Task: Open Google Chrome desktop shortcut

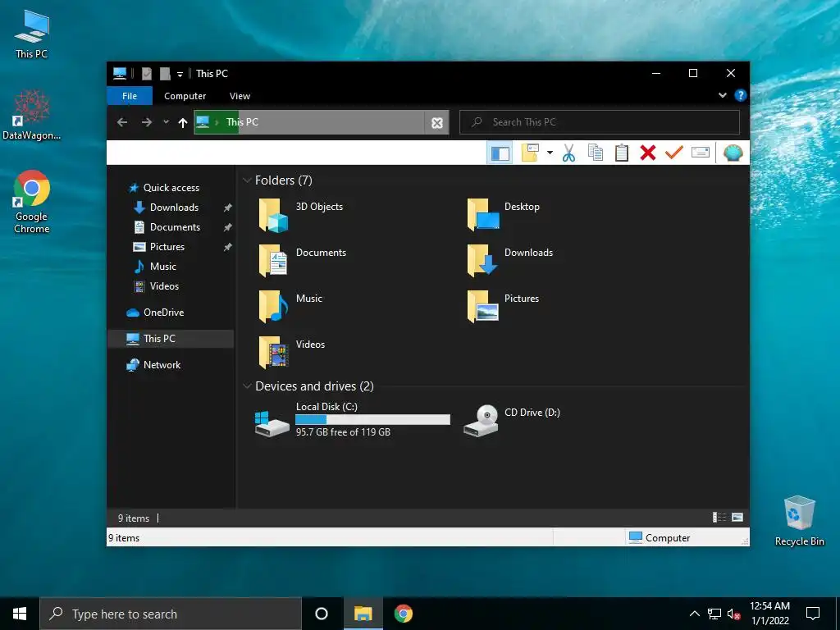Action: click(x=32, y=202)
